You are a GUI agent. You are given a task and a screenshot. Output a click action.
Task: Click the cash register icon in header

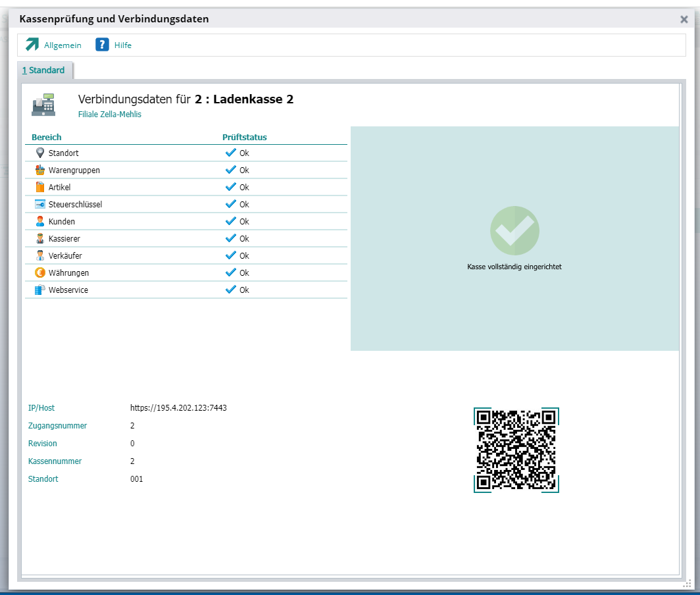point(43,105)
